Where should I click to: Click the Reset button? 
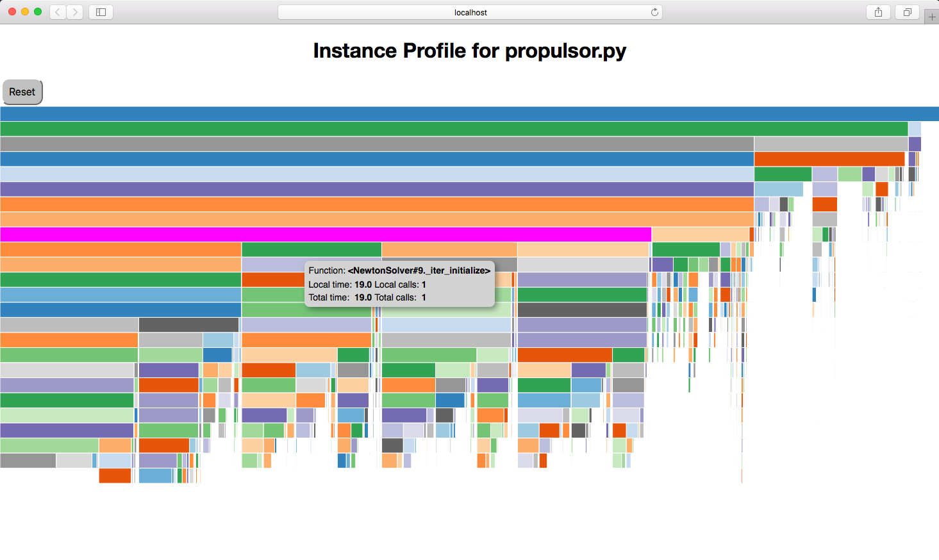pyautogui.click(x=22, y=92)
